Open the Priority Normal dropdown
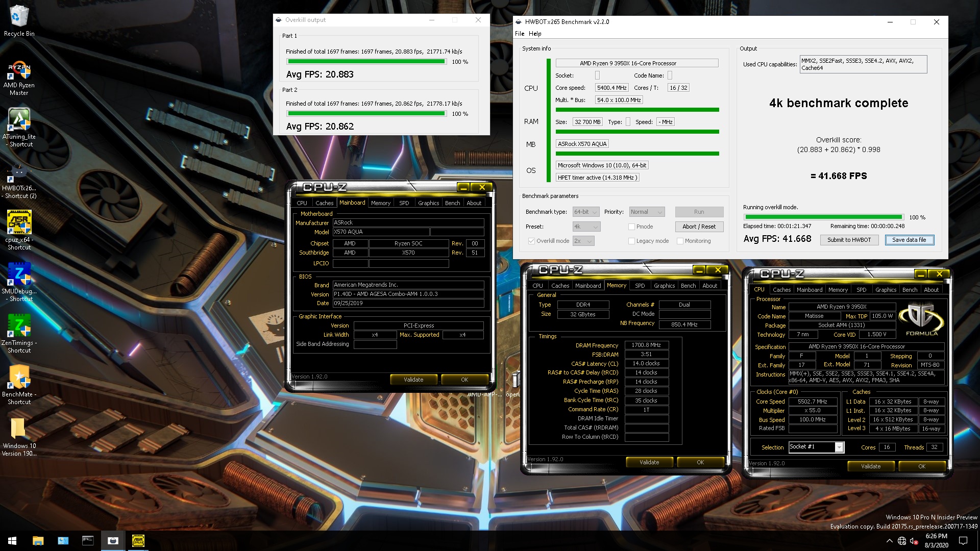Viewport: 980px width, 551px height. pyautogui.click(x=647, y=212)
